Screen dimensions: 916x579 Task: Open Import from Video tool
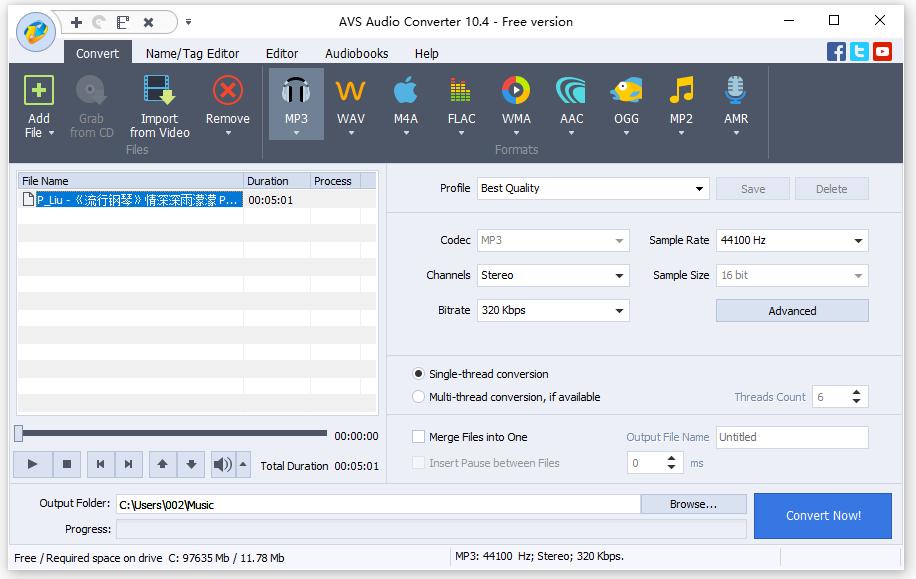(159, 93)
